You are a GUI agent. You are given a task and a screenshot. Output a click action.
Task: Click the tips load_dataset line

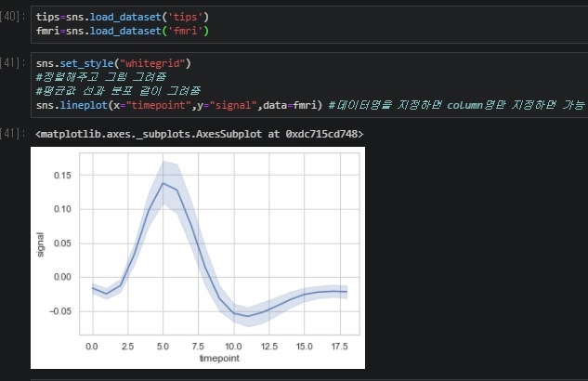pos(123,18)
